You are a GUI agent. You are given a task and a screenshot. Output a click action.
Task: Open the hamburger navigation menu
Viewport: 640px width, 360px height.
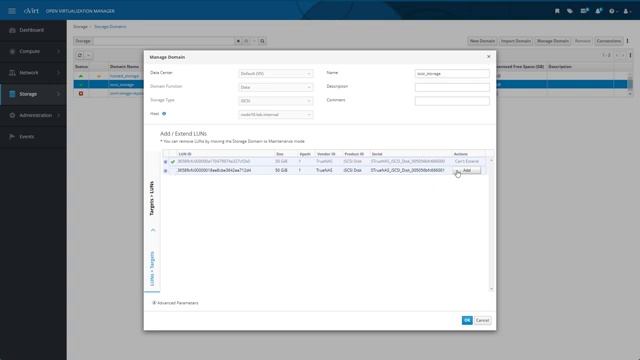point(12,11)
